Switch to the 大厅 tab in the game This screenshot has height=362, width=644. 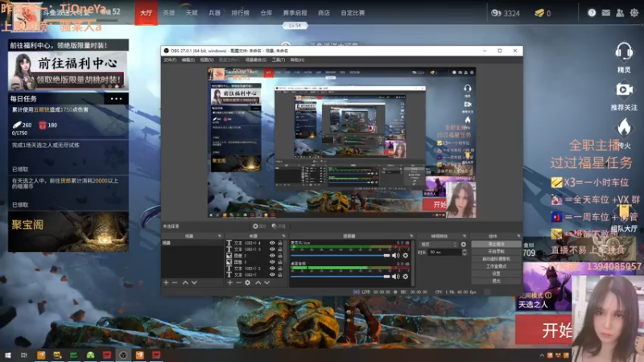coord(147,13)
